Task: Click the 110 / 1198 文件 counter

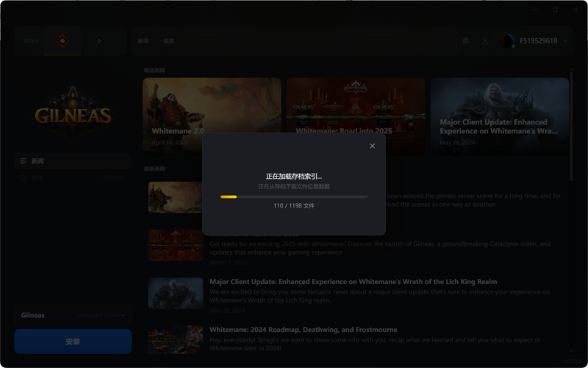Action: (x=294, y=206)
